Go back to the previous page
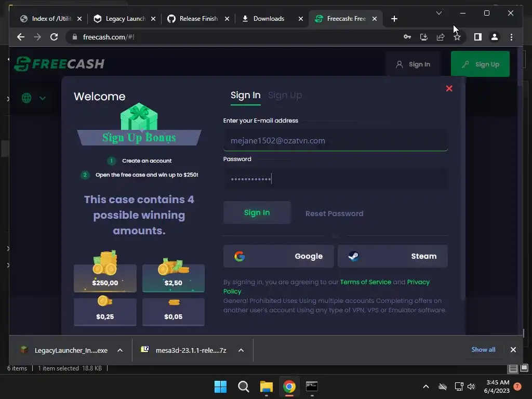The image size is (532, 399). pyautogui.click(x=21, y=37)
